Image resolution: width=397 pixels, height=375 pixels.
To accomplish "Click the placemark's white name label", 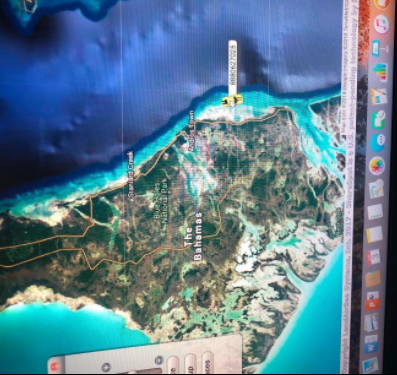I will (x=233, y=68).
